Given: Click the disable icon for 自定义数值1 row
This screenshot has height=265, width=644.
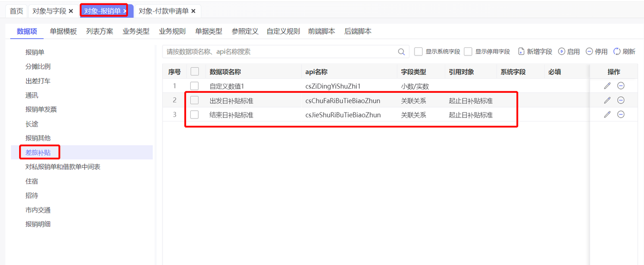Looking at the screenshot, I should pyautogui.click(x=621, y=86).
